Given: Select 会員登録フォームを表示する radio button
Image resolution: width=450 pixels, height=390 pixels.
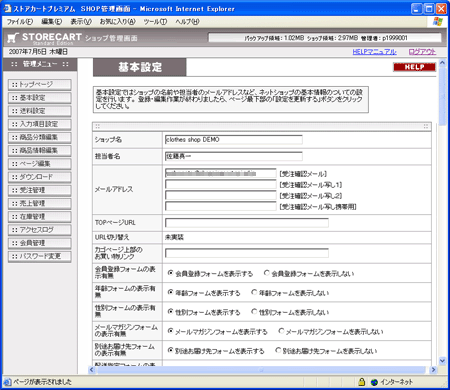Looking at the screenshot, I should pos(171,273).
